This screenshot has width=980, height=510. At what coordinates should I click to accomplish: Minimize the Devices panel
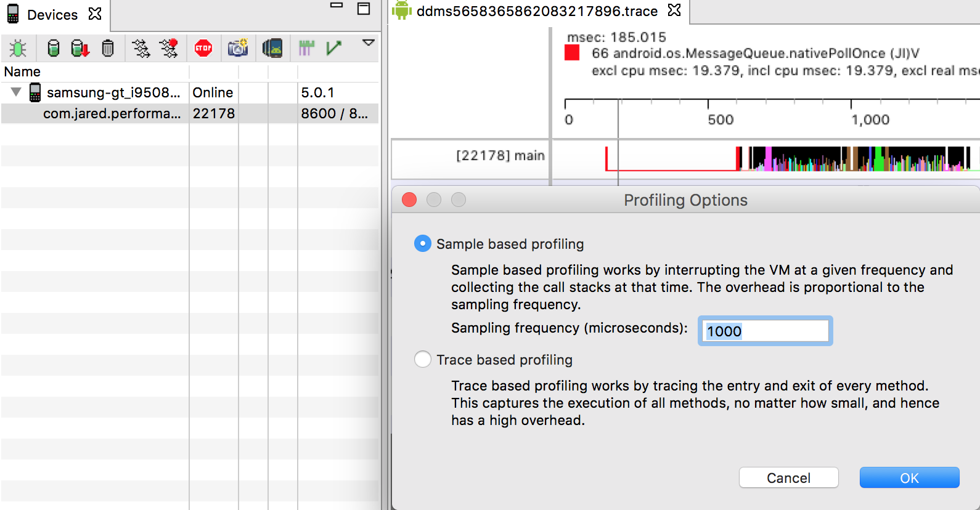point(337,6)
